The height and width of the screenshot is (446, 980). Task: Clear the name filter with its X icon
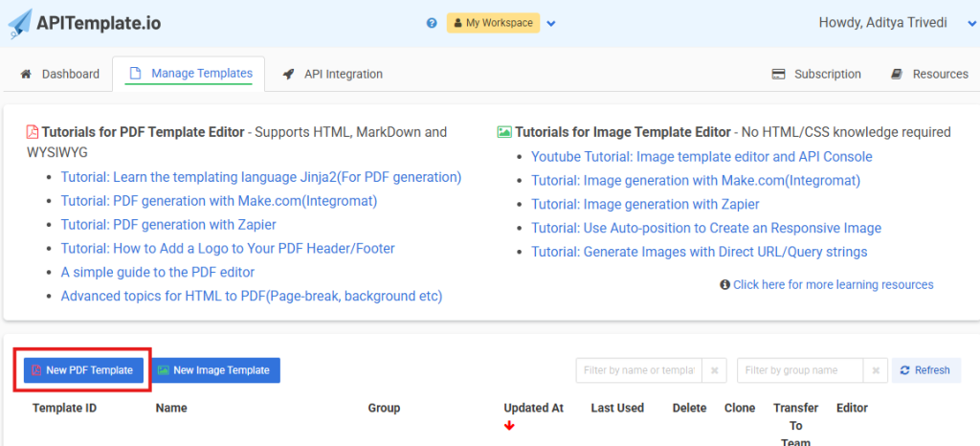pos(714,370)
